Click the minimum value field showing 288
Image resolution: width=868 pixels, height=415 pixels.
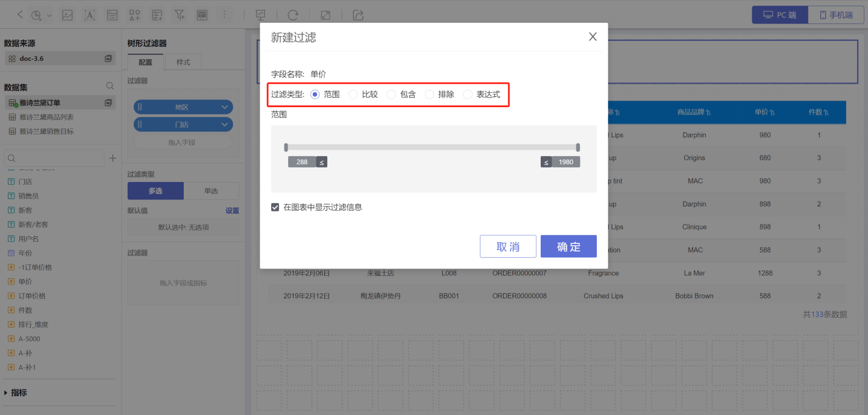(302, 162)
